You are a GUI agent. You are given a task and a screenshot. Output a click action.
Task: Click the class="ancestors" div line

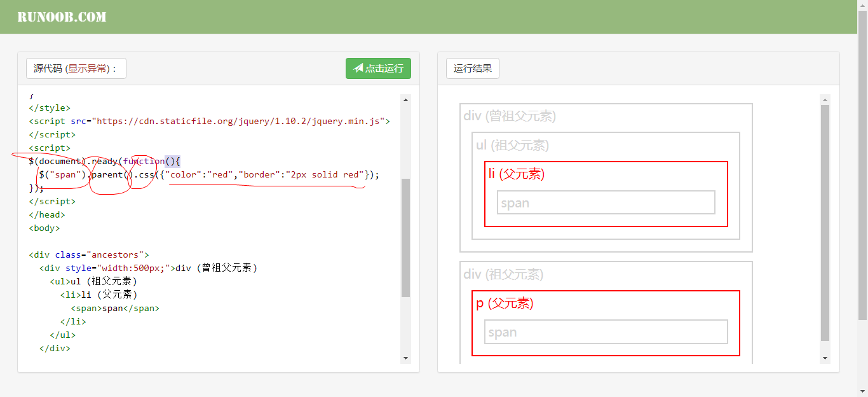point(89,254)
